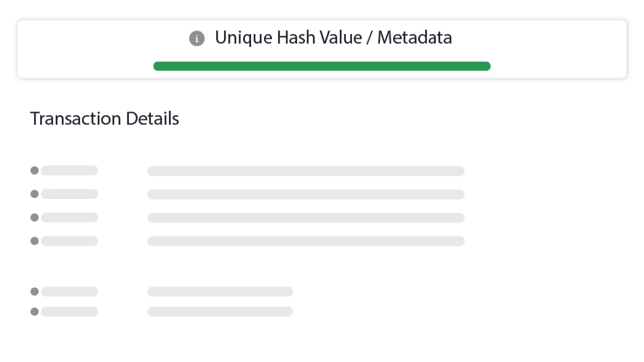Select the first row's short label placeholder
The height and width of the screenshot is (362, 644).
70,171
